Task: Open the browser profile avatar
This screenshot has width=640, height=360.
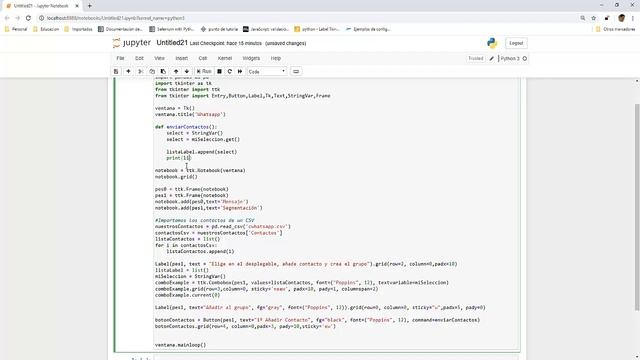Action: pyautogui.click(x=621, y=18)
